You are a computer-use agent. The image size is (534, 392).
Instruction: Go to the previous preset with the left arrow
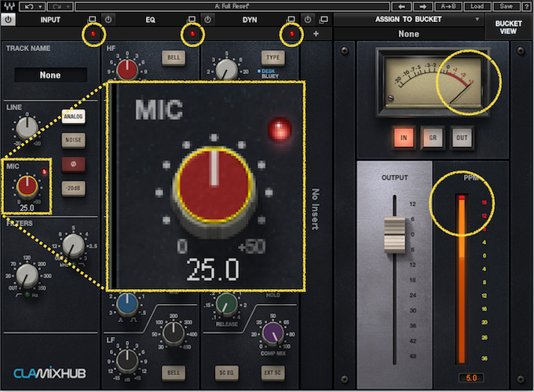401,6
